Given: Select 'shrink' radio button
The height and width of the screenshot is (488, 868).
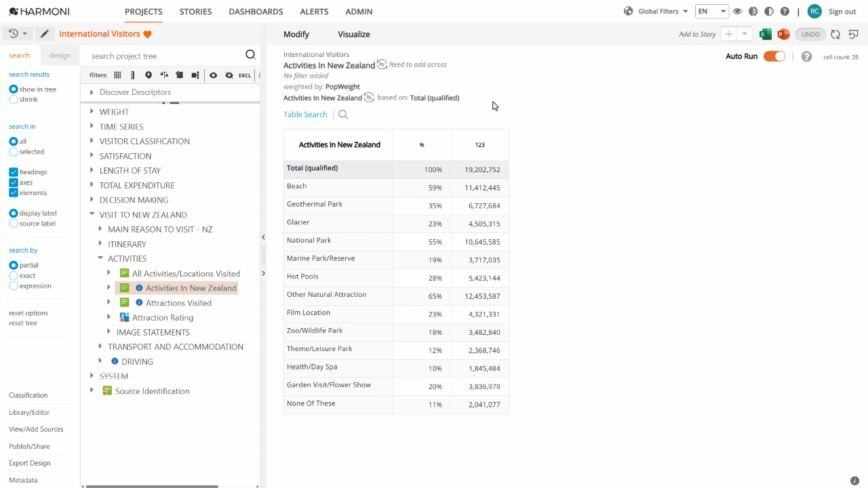Looking at the screenshot, I should (x=14, y=100).
